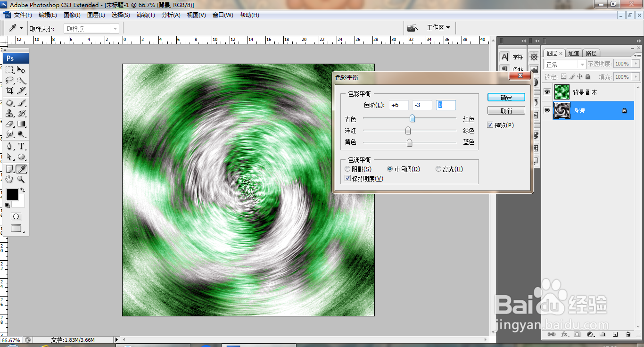The image size is (644, 347).
Task: Open the Sample Size 取样点 dropdown
Action: (91, 29)
